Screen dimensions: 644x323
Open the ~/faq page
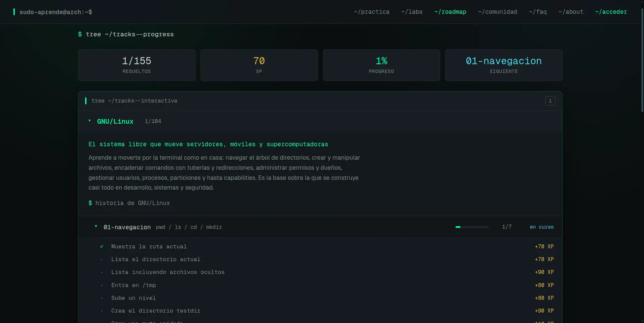[538, 12]
